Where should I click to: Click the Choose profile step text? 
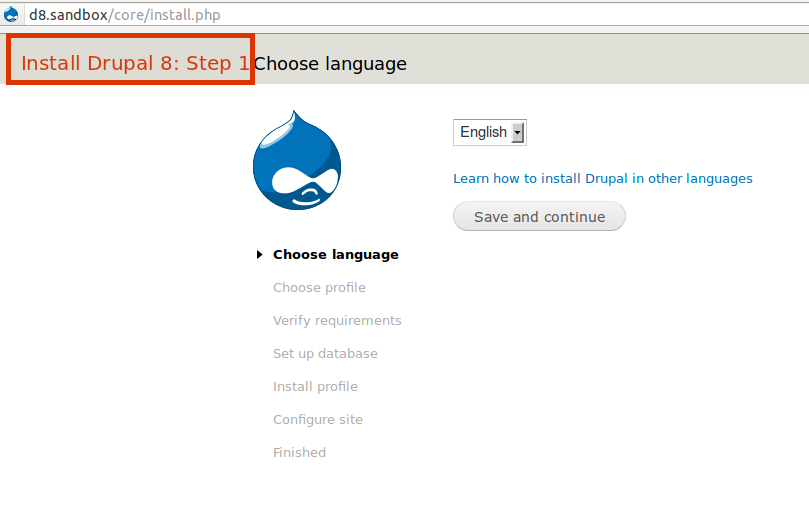[x=319, y=288]
